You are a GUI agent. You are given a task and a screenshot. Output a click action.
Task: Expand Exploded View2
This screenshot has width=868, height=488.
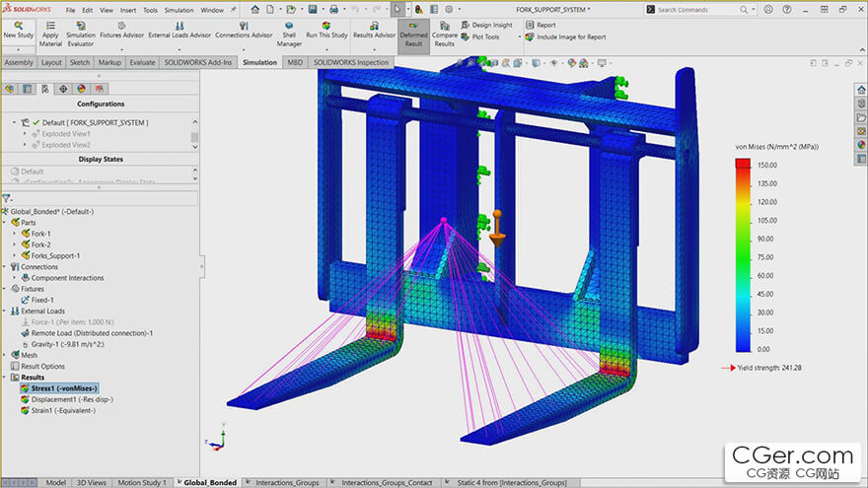(x=25, y=144)
